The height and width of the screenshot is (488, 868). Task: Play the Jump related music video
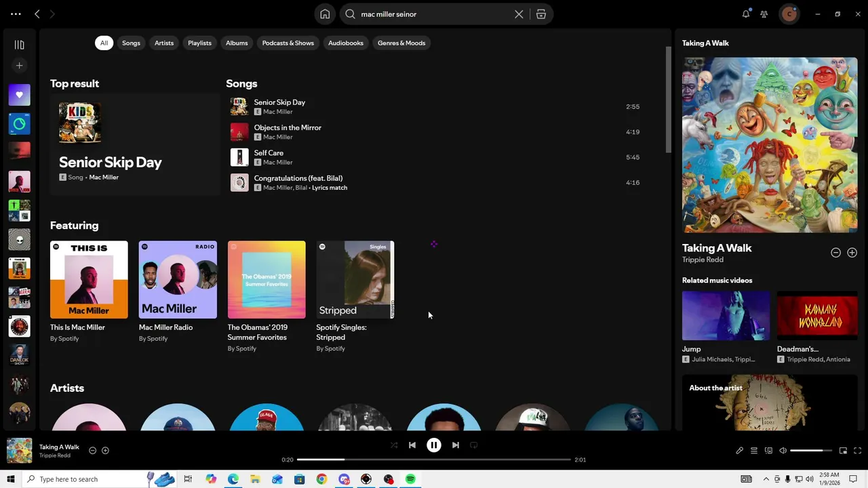point(726,316)
